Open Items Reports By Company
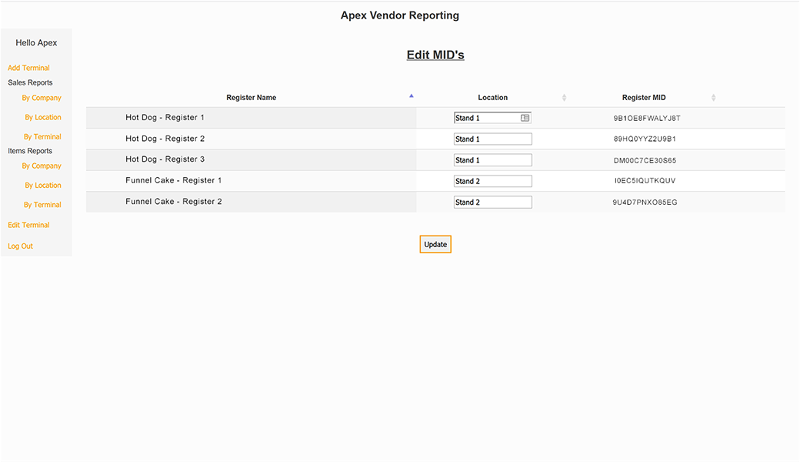Viewport: 800px width, 462px height. tap(41, 166)
